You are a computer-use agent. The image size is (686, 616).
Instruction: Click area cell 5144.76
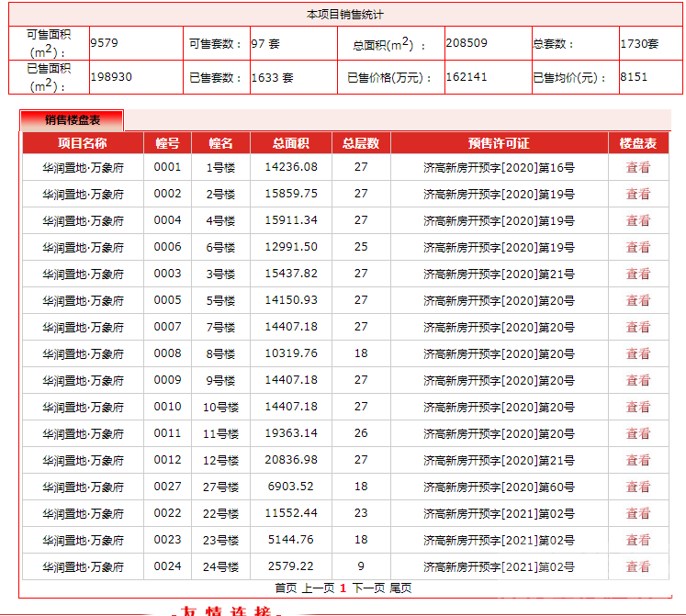coord(291,540)
